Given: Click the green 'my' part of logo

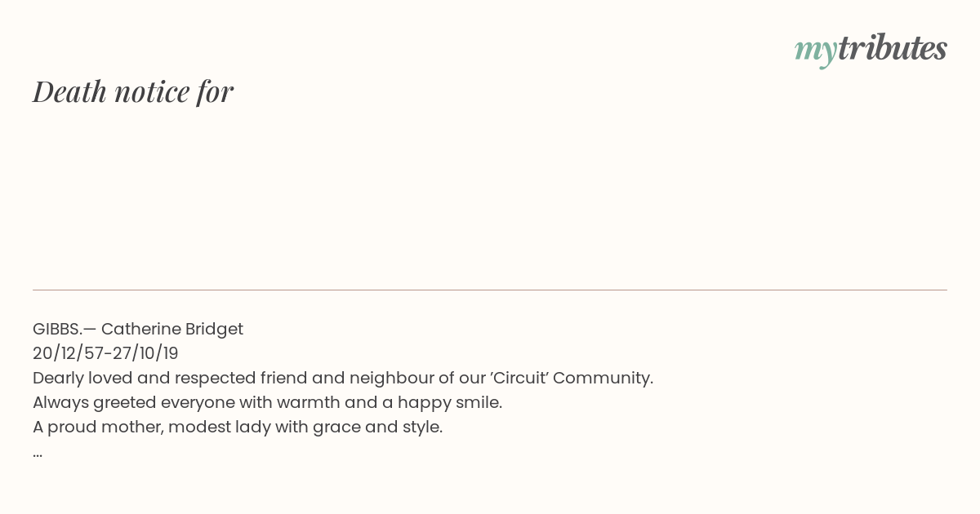Looking at the screenshot, I should pyautogui.click(x=815, y=51).
